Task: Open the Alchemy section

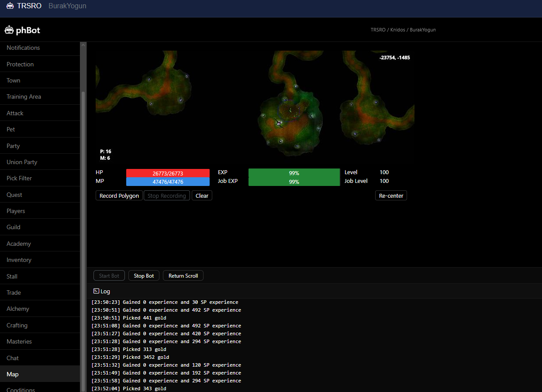Action: [x=18, y=309]
